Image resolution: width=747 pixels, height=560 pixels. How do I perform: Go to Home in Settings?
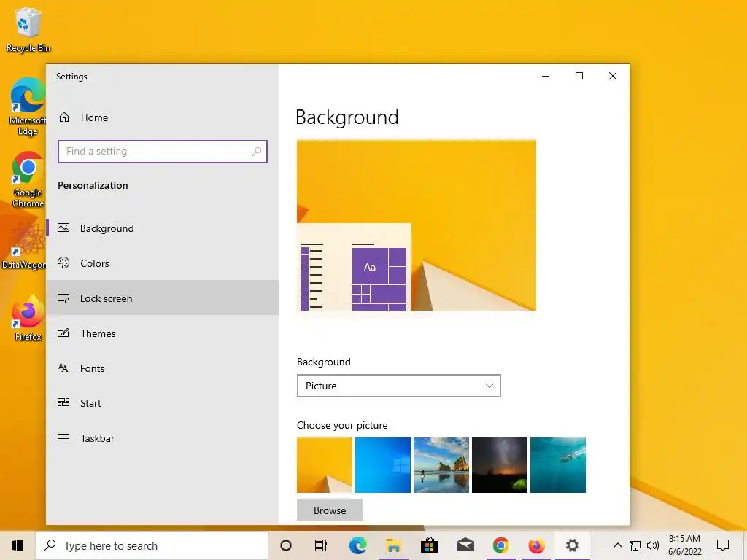(163, 117)
